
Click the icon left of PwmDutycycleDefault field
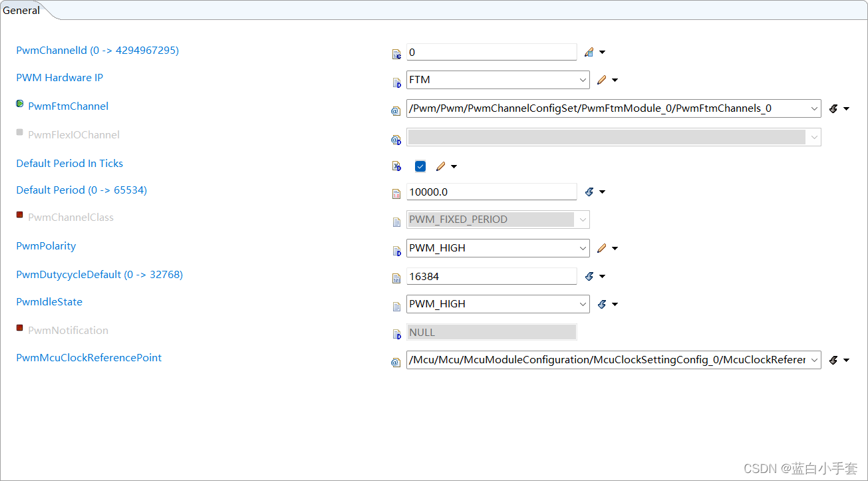click(x=396, y=279)
